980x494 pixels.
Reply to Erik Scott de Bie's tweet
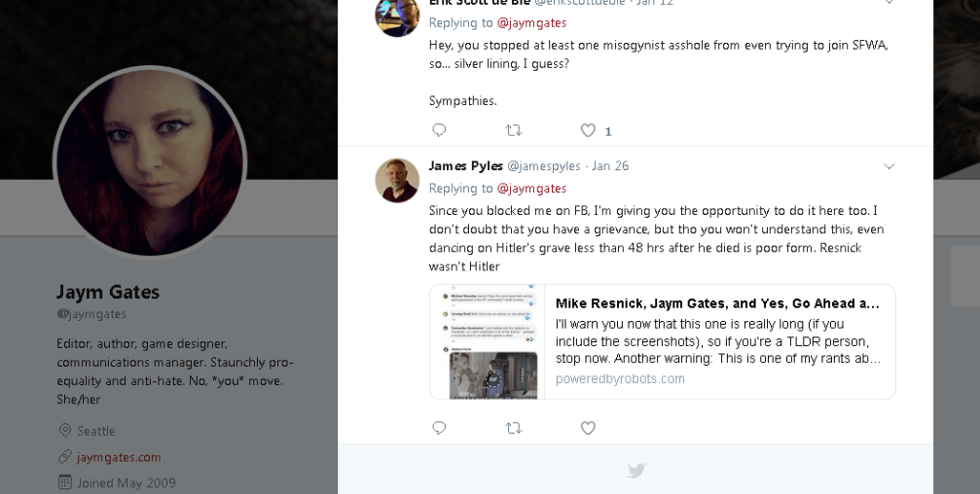[x=439, y=130]
